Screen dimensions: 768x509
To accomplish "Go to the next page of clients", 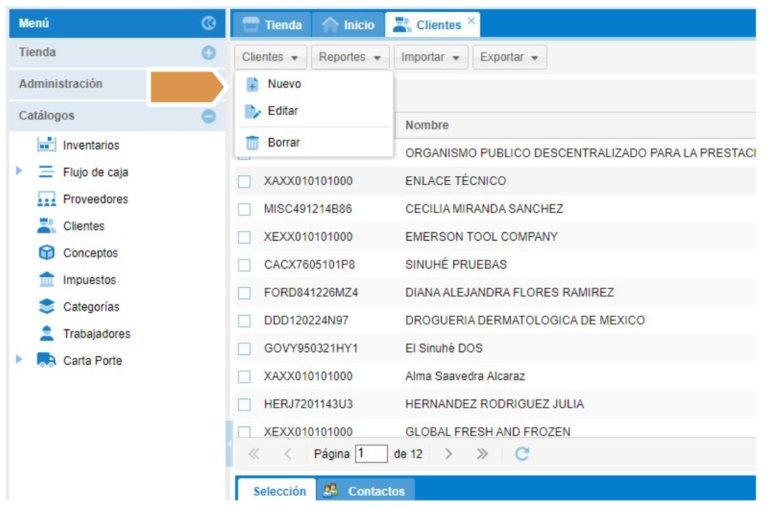I will [449, 454].
